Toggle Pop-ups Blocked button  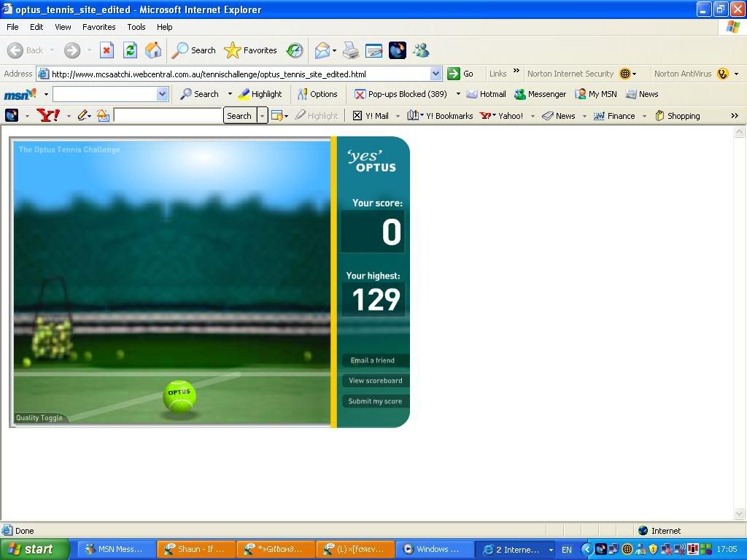tap(400, 94)
